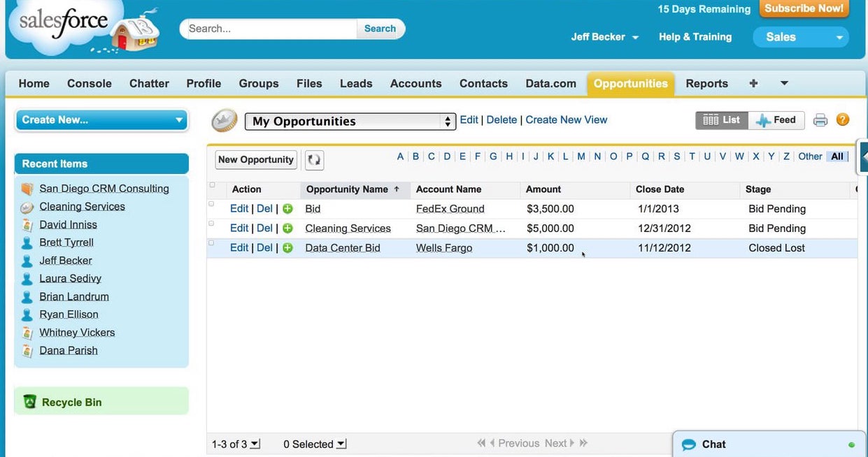Switch to the Feed view toggle
The image size is (868, 457).
776,120
